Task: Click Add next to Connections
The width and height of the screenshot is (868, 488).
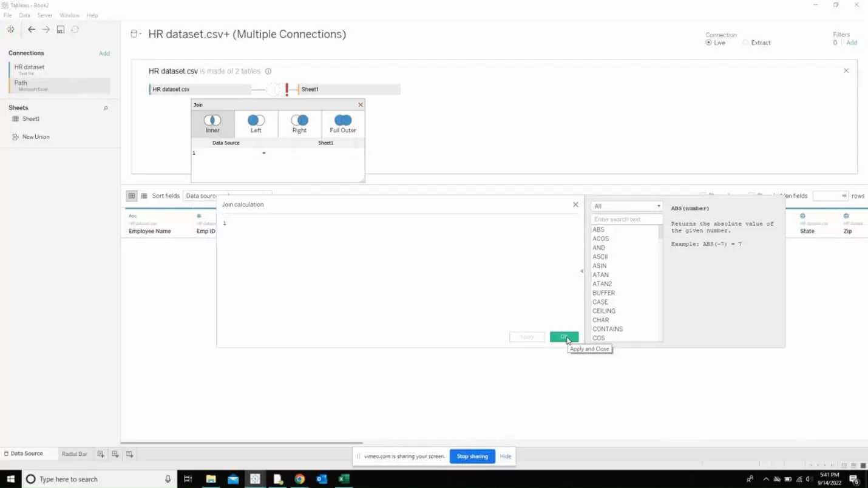Action: (x=104, y=53)
